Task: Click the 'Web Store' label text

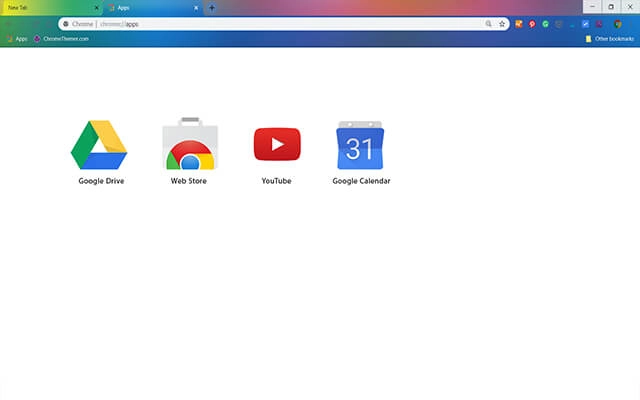Action: tap(189, 181)
